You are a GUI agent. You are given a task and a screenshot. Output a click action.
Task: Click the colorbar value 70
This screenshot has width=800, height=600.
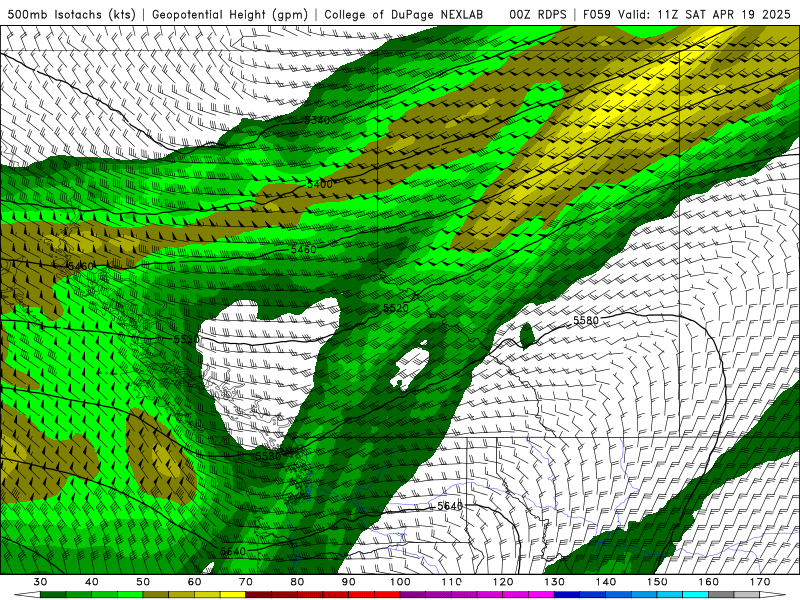click(x=245, y=582)
